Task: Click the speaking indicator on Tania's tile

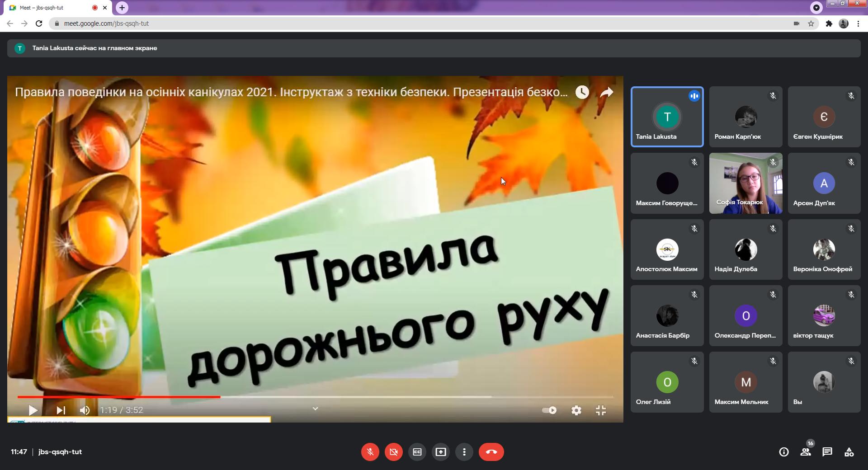Action: point(694,96)
